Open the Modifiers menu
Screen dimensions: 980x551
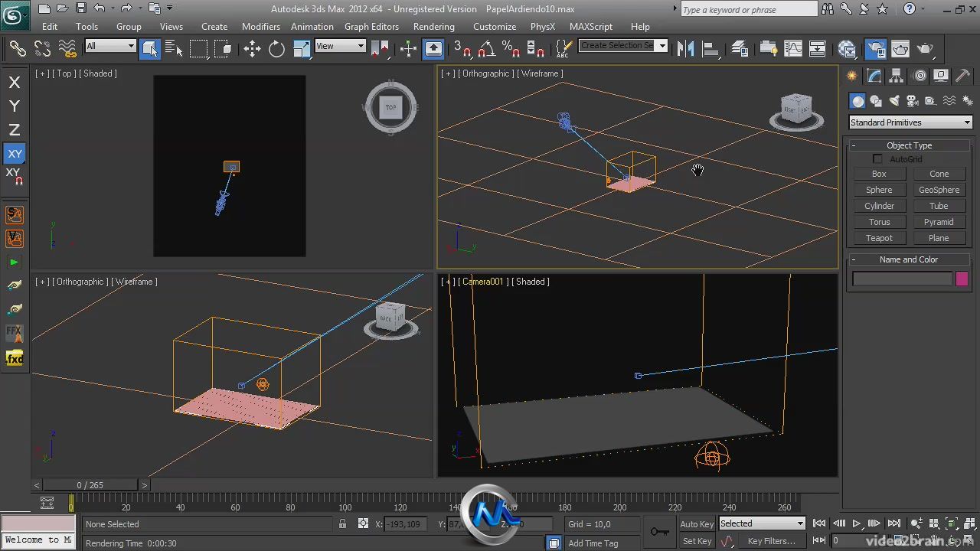click(x=261, y=26)
